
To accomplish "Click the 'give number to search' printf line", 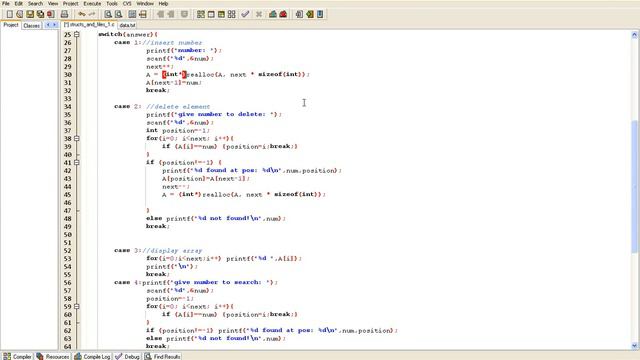I will point(196,282).
